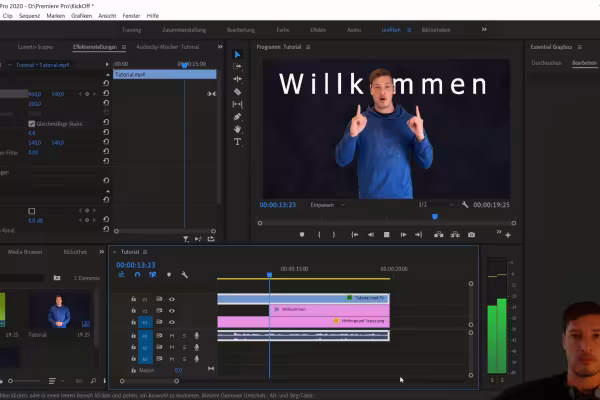Reset the 960,0 540,0 position parameter
The width and height of the screenshot is (600, 400).
pos(106,93)
